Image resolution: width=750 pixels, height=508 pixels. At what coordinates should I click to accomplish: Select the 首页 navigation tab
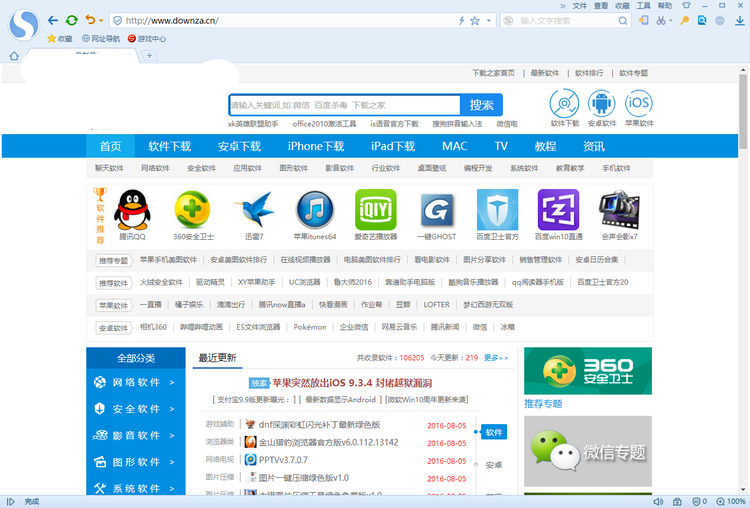tap(110, 146)
